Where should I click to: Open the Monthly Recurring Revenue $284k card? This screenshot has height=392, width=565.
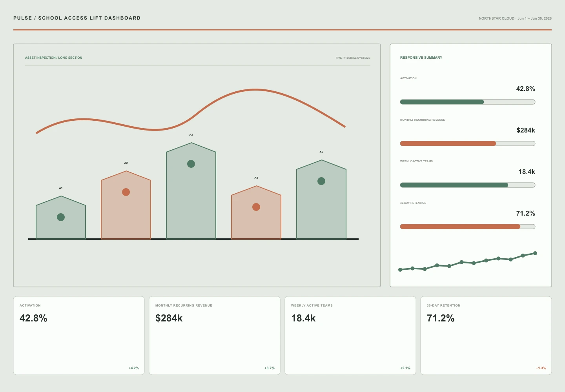215,336
